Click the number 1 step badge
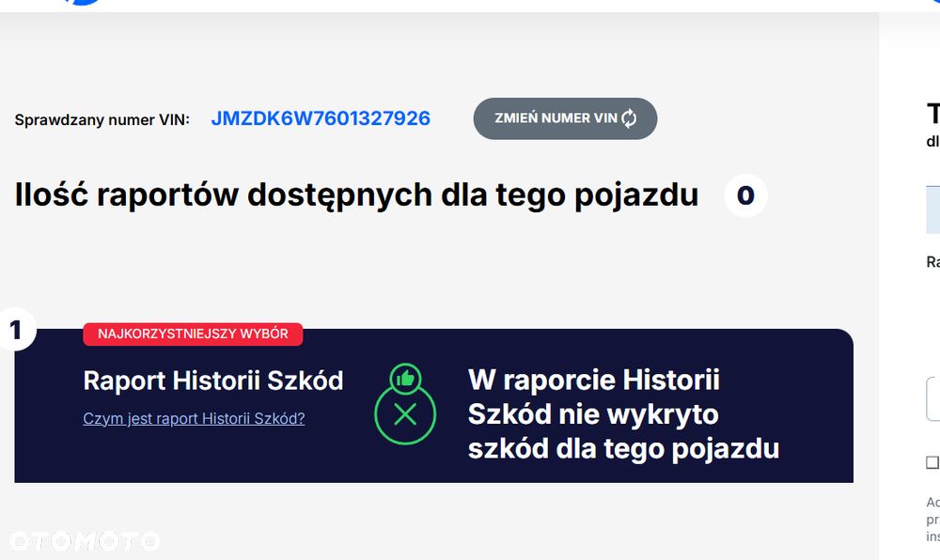This screenshot has width=940, height=560. 16,330
